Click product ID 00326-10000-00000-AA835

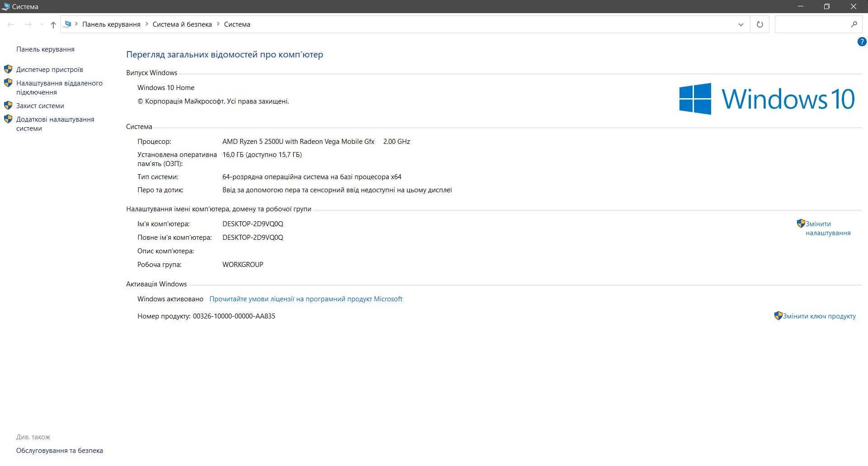pyautogui.click(x=234, y=316)
